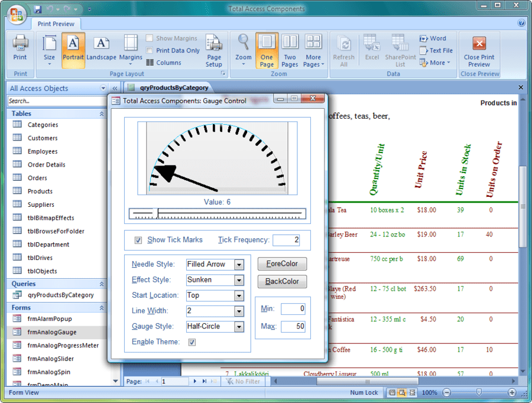Toggle the Show Tick Marks checkbox
Screen dimensions: 532x403
click(x=138, y=240)
